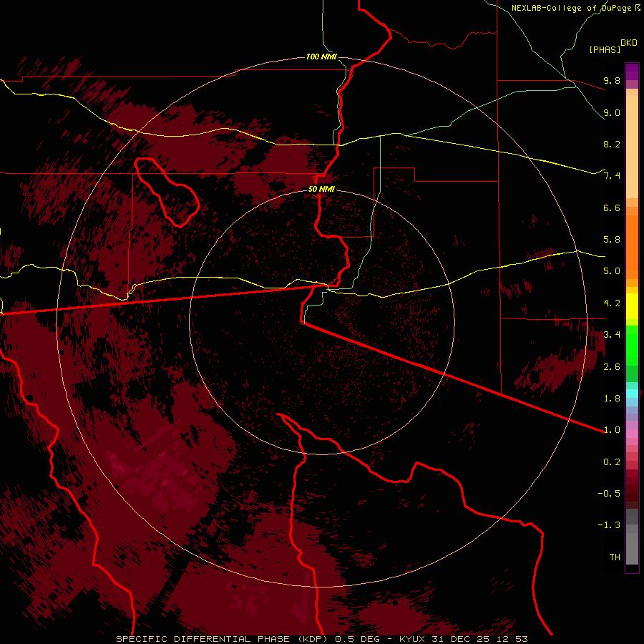The height and width of the screenshot is (644, 644).
Task: Click the 6.6 value on the color scale
Action: pos(612,208)
